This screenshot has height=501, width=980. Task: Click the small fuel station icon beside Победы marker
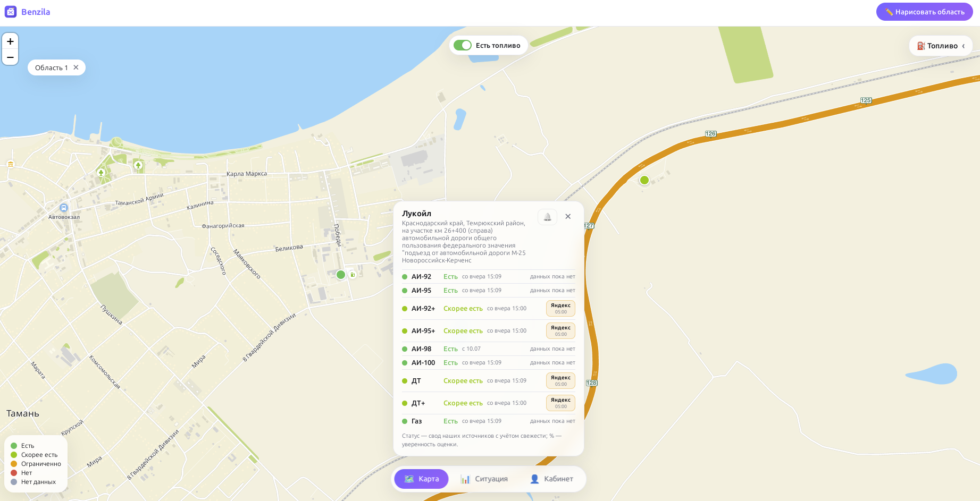[353, 275]
